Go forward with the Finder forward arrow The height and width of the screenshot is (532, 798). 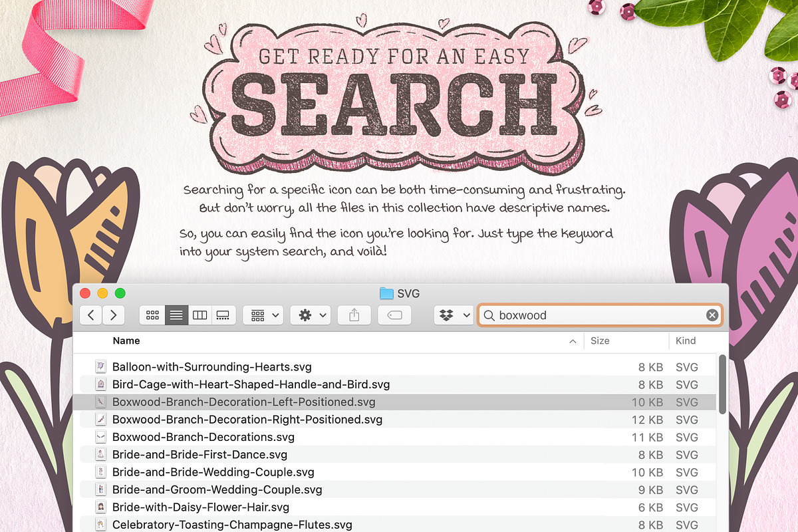click(114, 315)
